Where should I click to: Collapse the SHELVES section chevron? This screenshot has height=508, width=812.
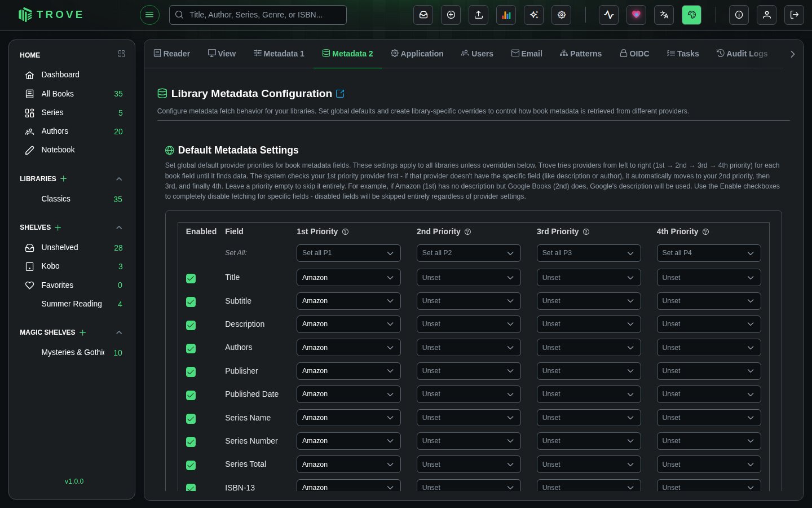pos(119,227)
